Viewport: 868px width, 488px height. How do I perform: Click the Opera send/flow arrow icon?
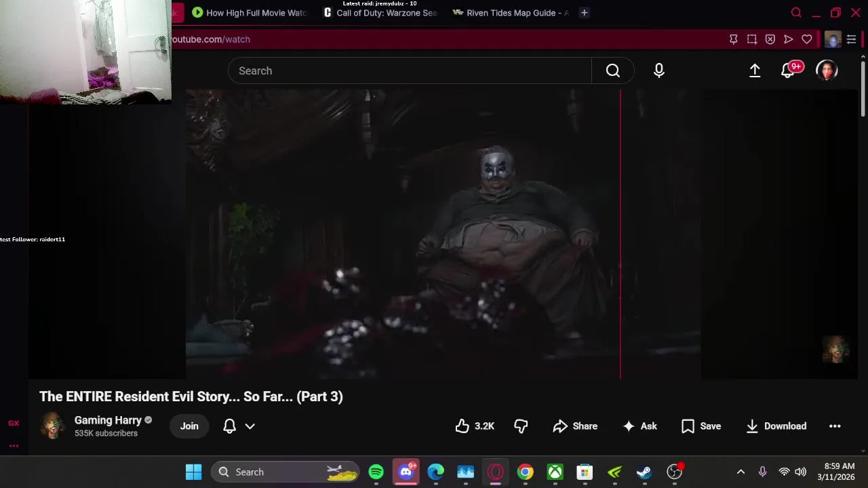tap(789, 39)
